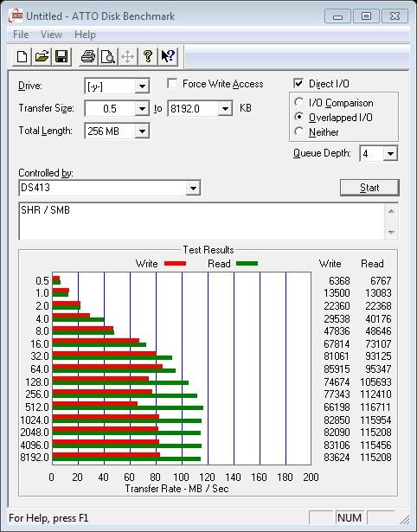Uncheck the Direct I/O checkbox
Screen dimensions: 417x532
[298, 83]
